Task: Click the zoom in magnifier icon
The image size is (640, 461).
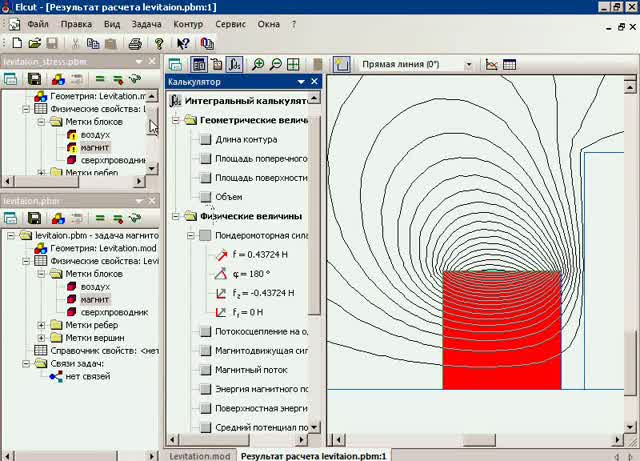Action: point(258,65)
